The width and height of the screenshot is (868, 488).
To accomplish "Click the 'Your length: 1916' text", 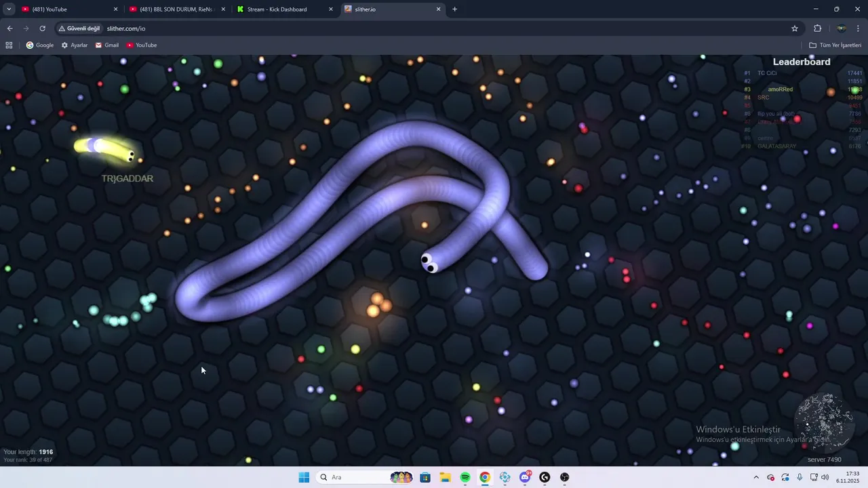I will coord(28,451).
